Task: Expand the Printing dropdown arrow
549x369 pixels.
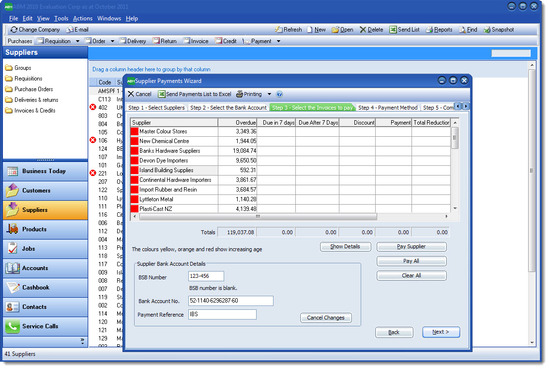Action: [x=269, y=94]
